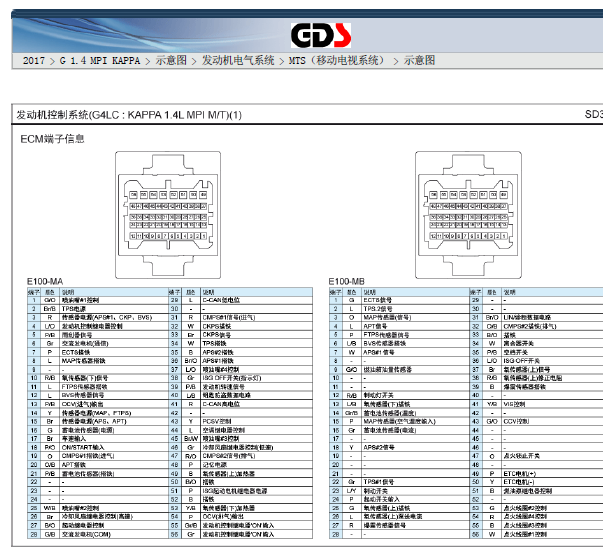Select CKPS信号 cell in E100-MA
This screenshot has height=557, width=603.
point(256,335)
